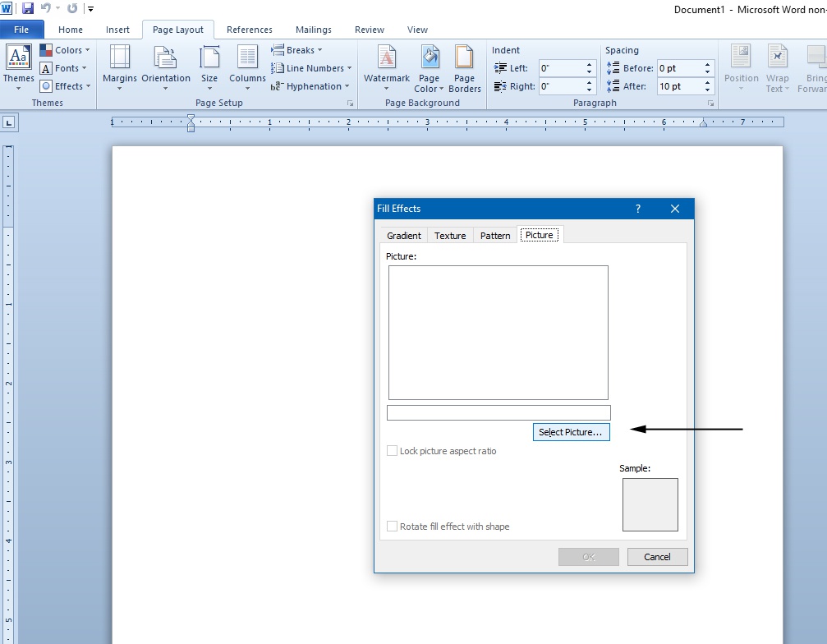
Task: Click the page Size icon
Action: [x=209, y=57]
